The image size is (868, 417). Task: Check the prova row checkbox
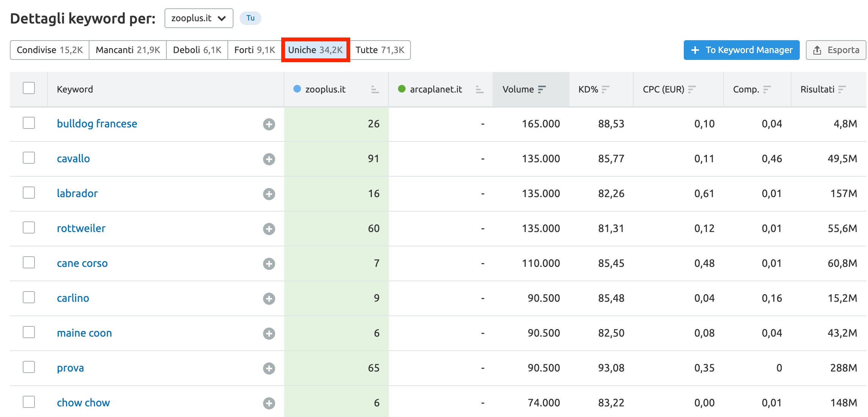29,367
